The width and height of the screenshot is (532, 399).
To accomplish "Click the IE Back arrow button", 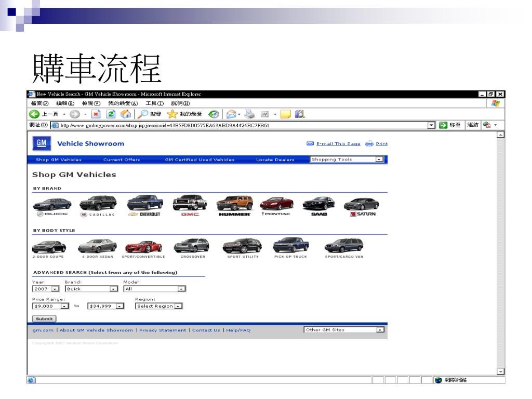I will pos(34,114).
